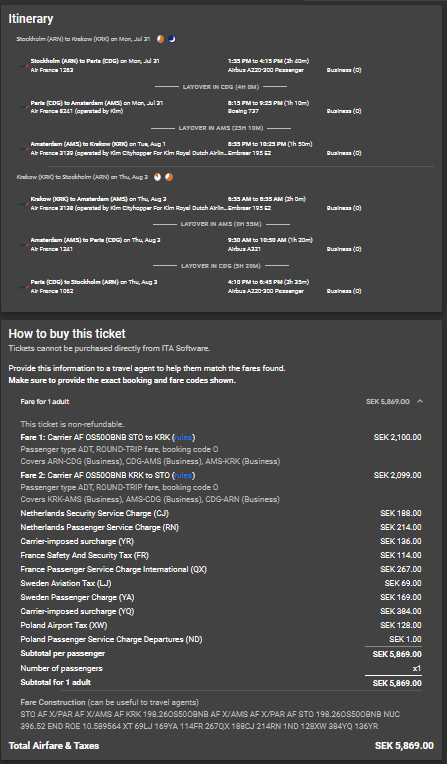
Task: Click the orange daytime icon beside Mon, Jul 31
Action: (x=160, y=39)
